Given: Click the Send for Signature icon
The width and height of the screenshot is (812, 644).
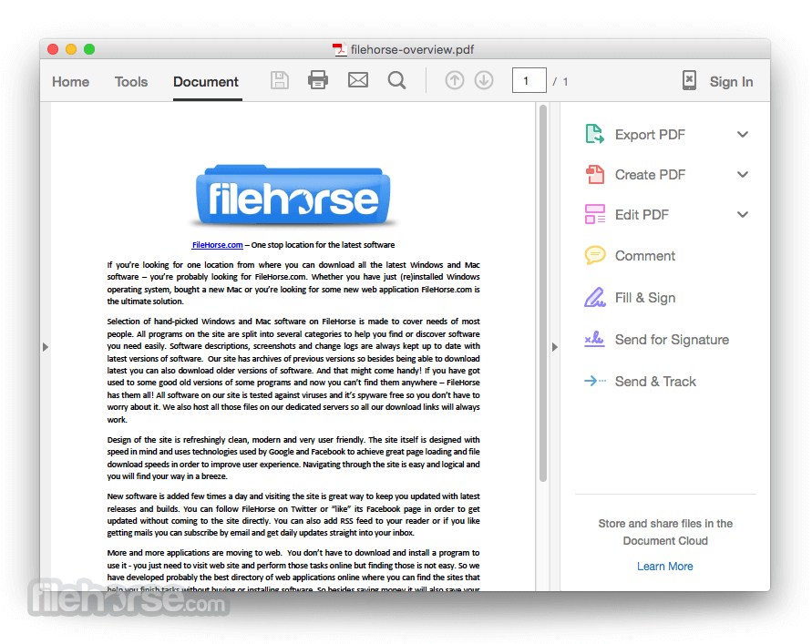Looking at the screenshot, I should click(x=594, y=339).
